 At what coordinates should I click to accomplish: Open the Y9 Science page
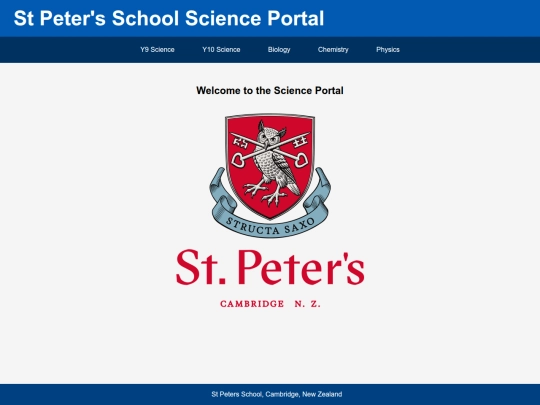[157, 50]
